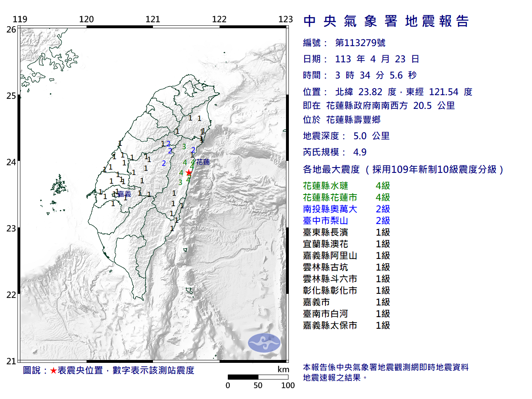Click the 臺東縣長濱 1級 row

(x=347, y=232)
